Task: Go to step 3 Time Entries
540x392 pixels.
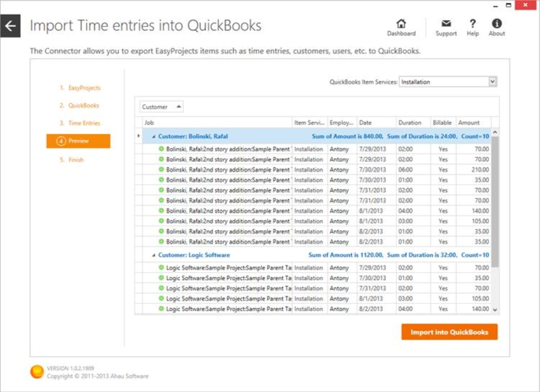Action: [x=80, y=123]
